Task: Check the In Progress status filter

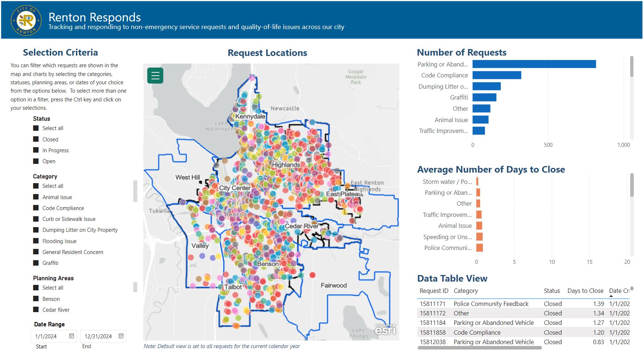Action: tap(36, 150)
